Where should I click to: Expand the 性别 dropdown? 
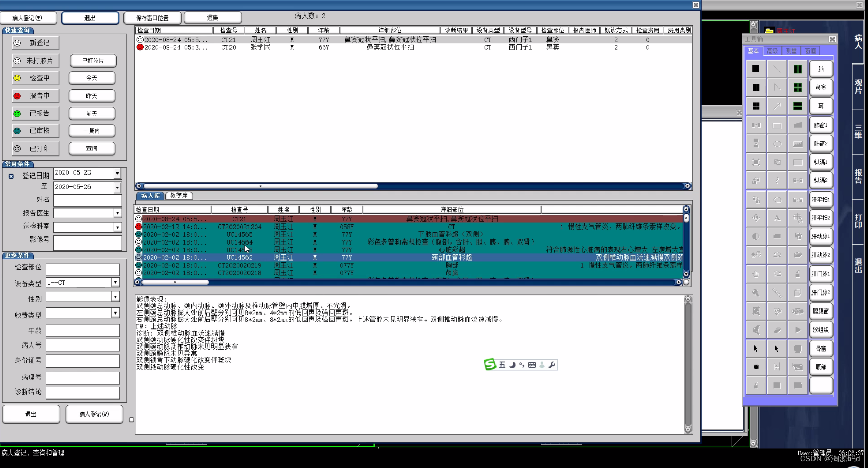pyautogui.click(x=115, y=297)
